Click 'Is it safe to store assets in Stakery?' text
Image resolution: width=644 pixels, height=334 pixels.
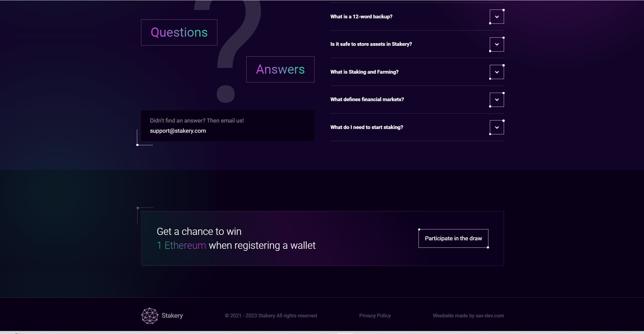coord(371,44)
